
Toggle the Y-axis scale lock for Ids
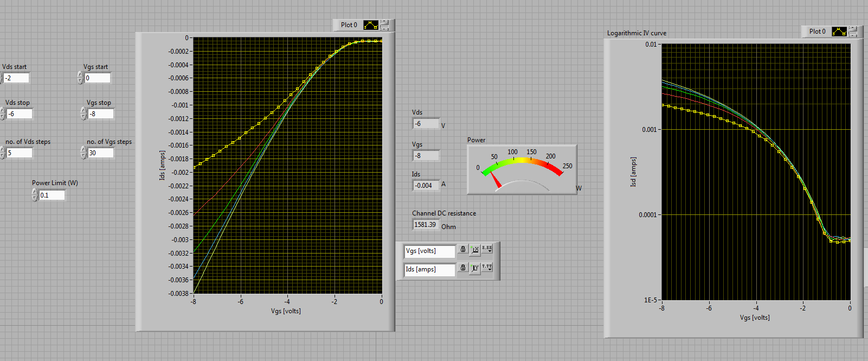462,268
